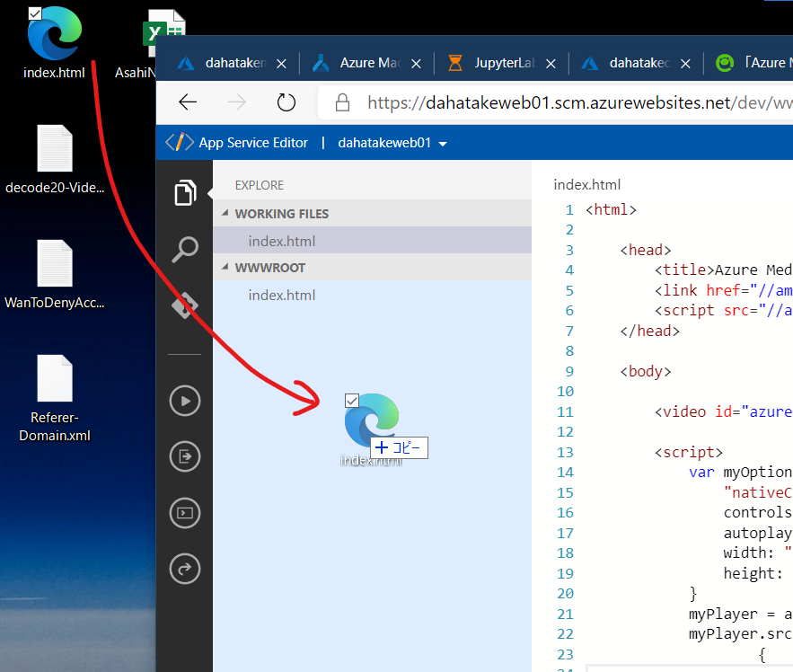The height and width of the screenshot is (672, 793).
Task: Click the index.html editor file title
Action: 587,185
